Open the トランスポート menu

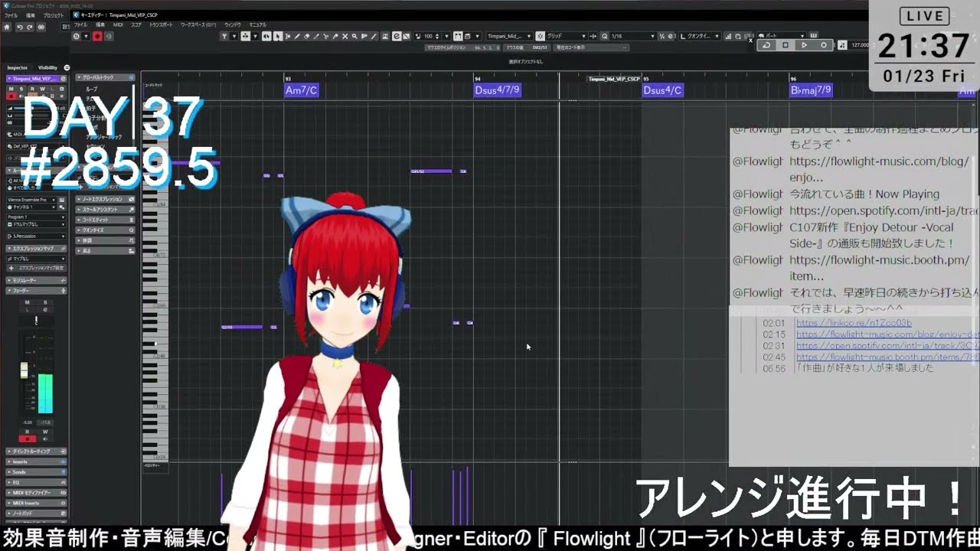[x=161, y=24]
